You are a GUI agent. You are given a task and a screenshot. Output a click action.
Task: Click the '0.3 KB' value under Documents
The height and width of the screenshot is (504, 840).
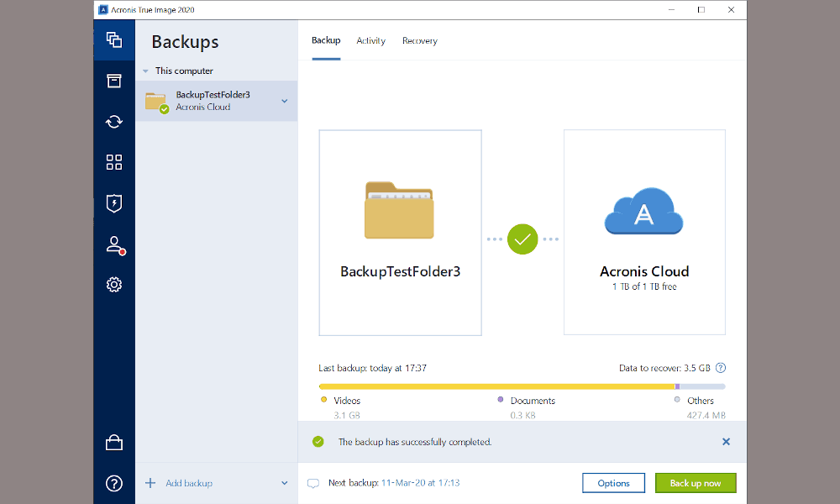coord(522,415)
